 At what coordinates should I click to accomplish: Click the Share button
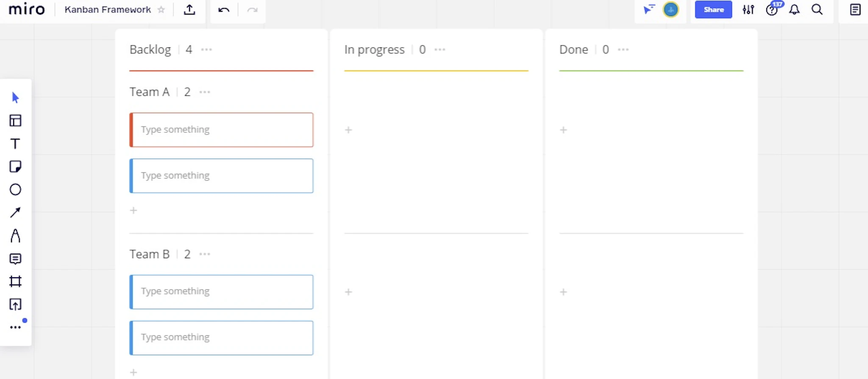pos(713,10)
